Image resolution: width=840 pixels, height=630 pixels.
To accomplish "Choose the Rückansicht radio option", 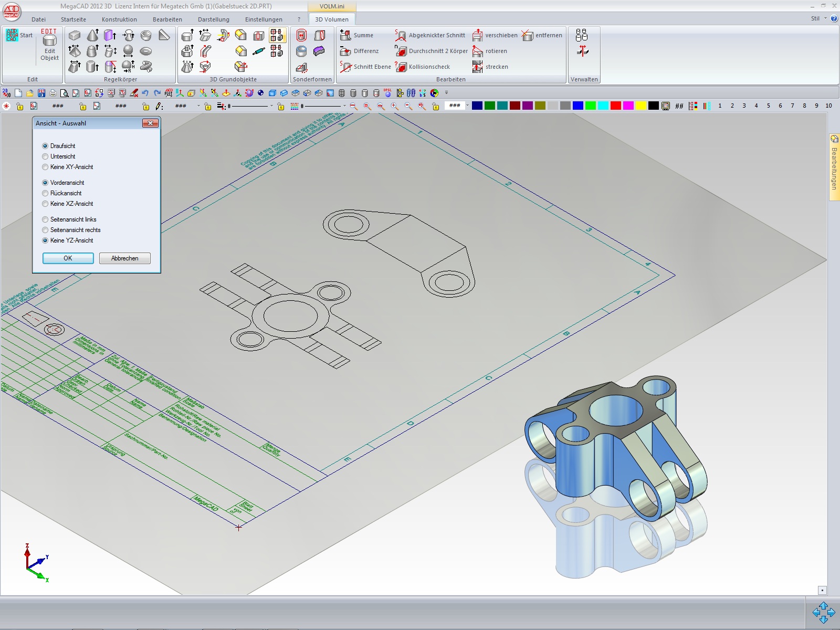I will [x=45, y=193].
